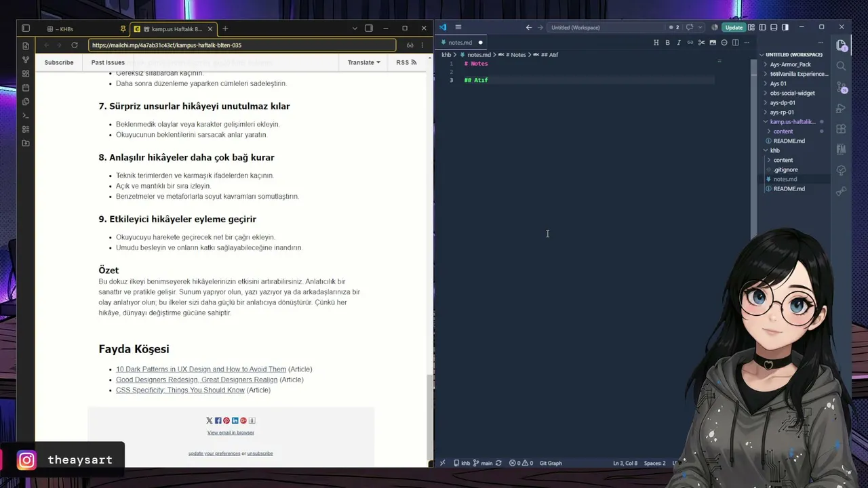Expand the Ays 01 folder

pyautogui.click(x=778, y=83)
